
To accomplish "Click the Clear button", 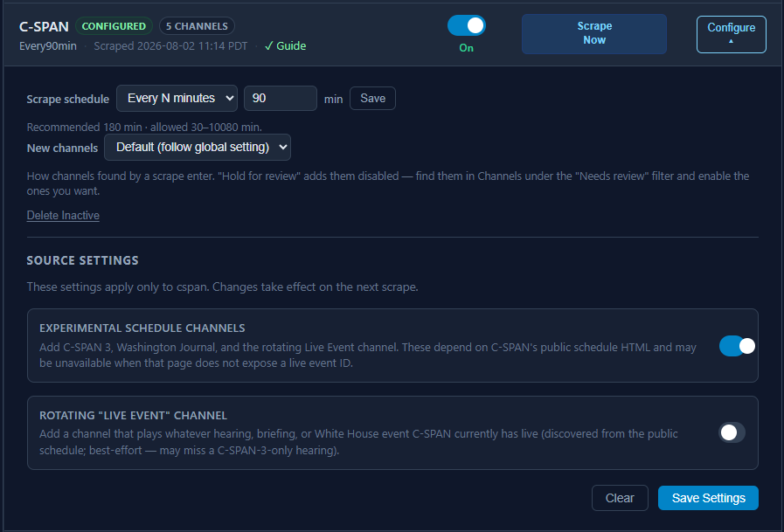I will (x=620, y=498).
